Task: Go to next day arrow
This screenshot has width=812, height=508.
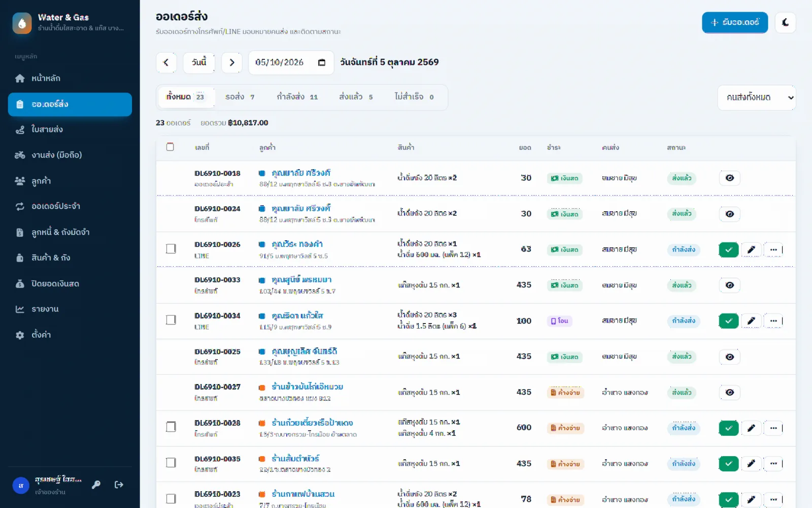Action: pos(232,62)
